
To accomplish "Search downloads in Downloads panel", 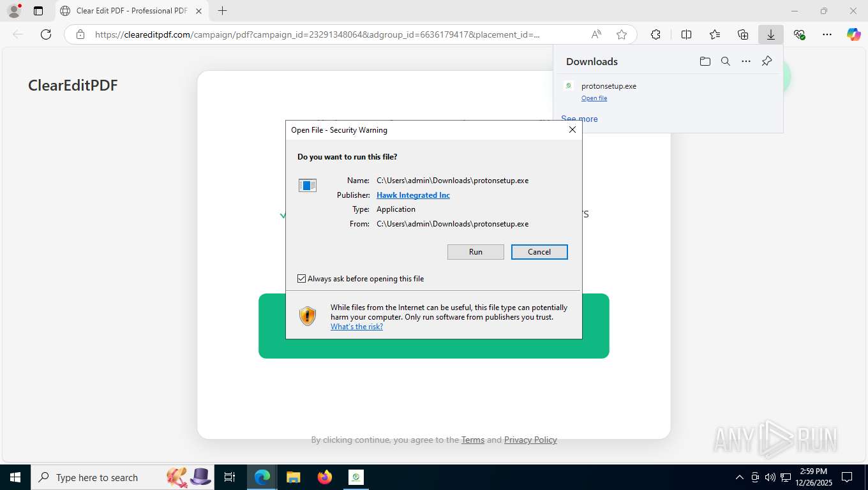I will click(726, 61).
